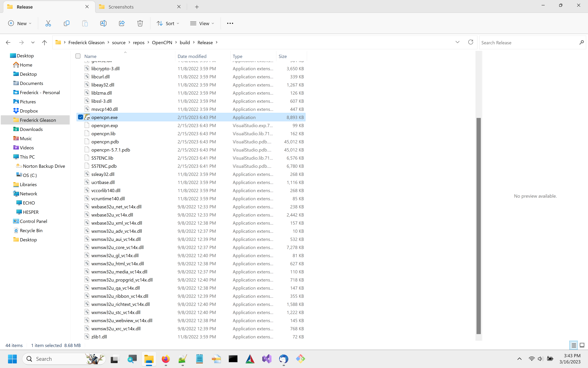Navigate to source breadcrumb

[x=119, y=42]
